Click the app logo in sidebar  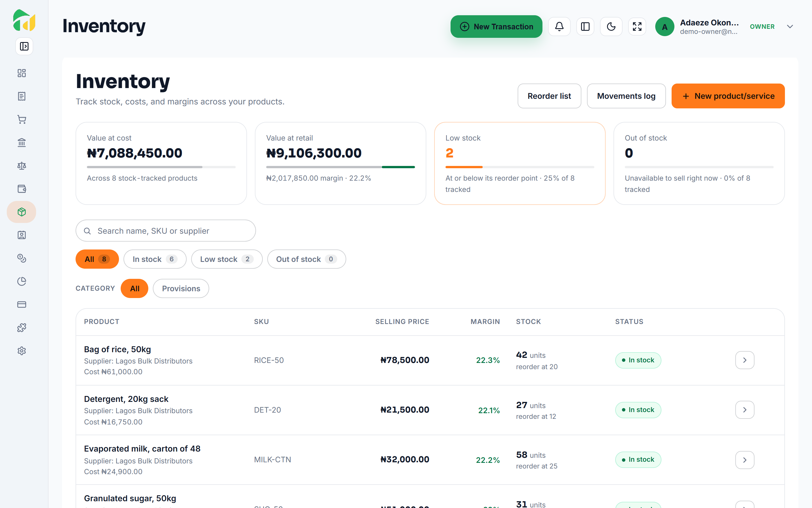pyautogui.click(x=24, y=20)
